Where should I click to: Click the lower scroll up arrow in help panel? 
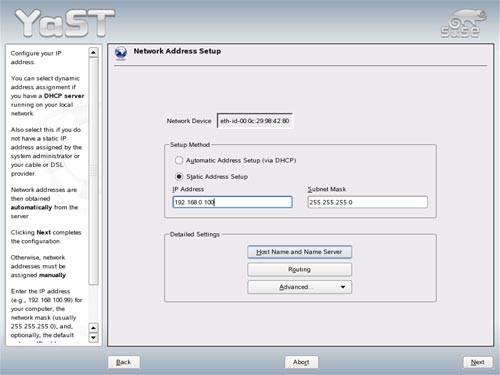point(94,328)
